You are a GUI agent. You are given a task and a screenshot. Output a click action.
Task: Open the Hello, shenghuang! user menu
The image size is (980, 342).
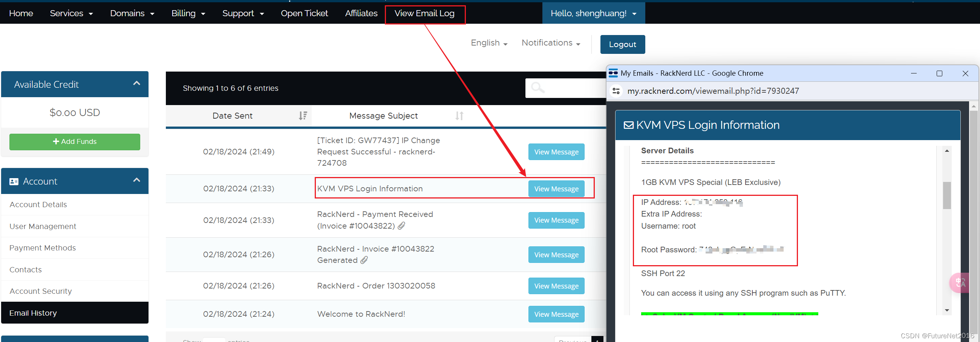[594, 13]
